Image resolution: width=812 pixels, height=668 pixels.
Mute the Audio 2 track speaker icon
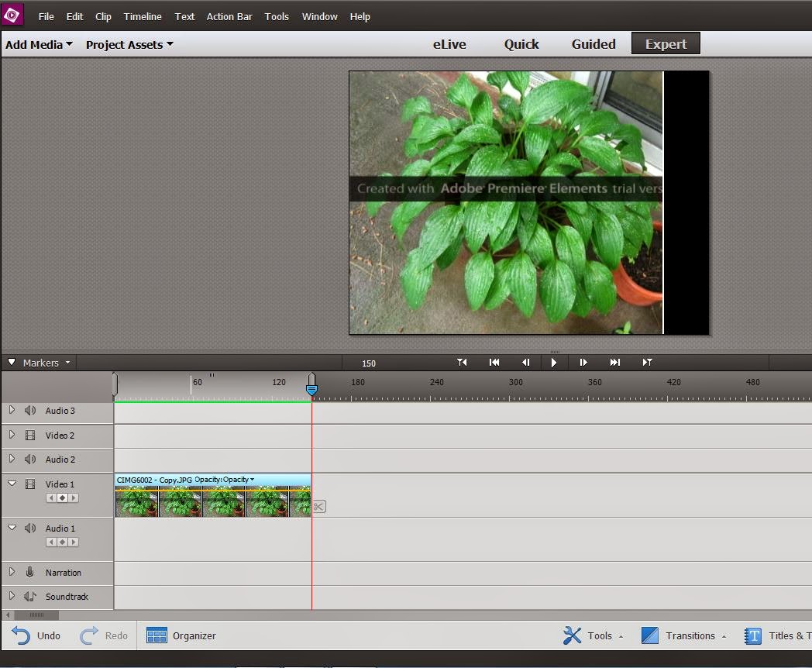click(x=30, y=460)
